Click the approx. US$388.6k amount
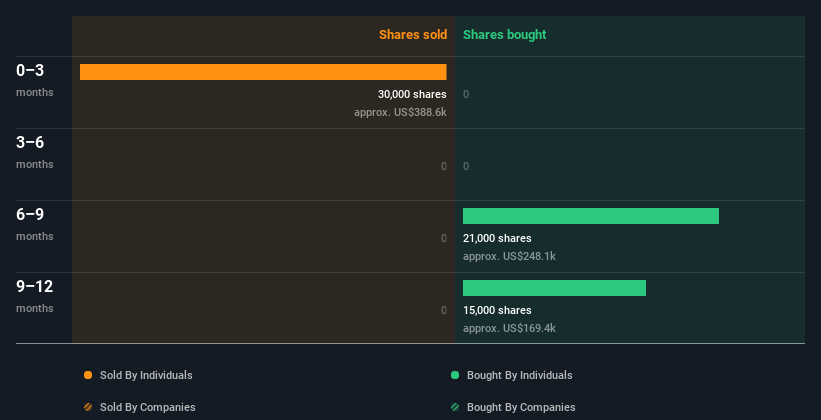The image size is (821, 420). point(400,112)
